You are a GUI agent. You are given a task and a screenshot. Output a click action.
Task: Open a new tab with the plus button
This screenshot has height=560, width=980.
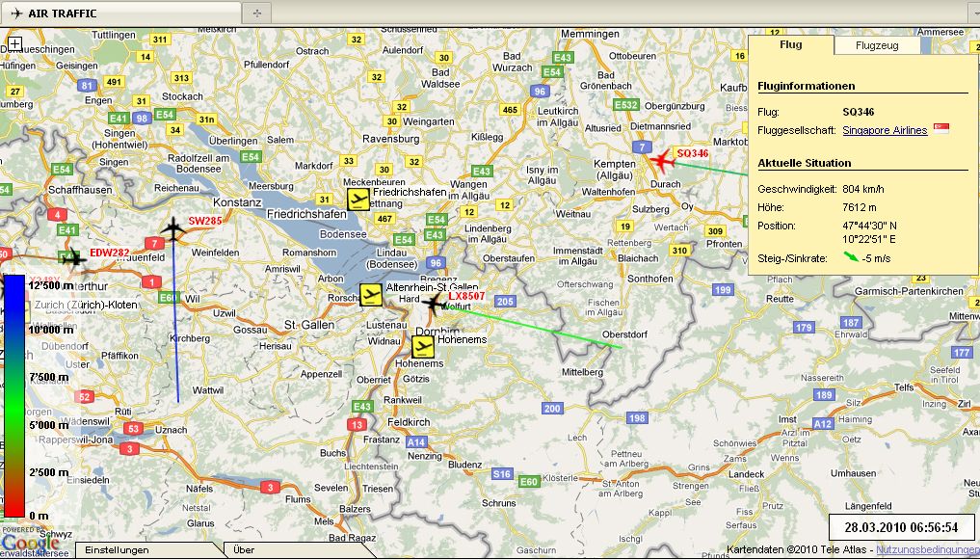click(256, 13)
